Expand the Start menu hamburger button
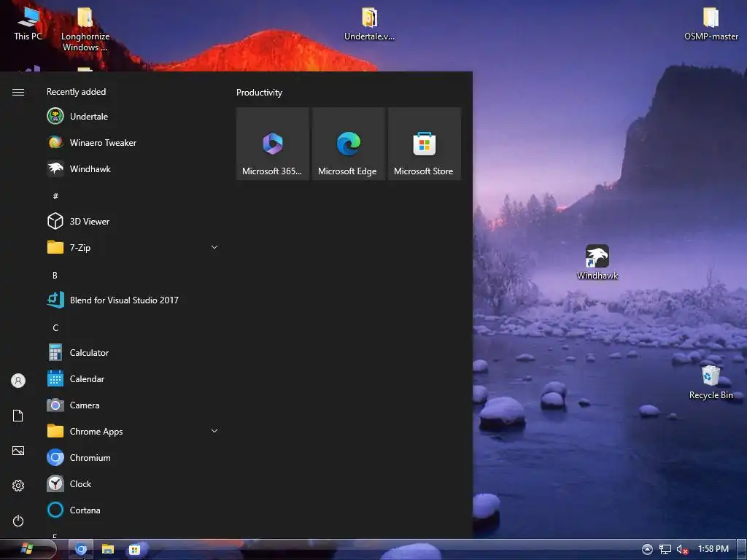This screenshot has width=747, height=560. [x=18, y=92]
